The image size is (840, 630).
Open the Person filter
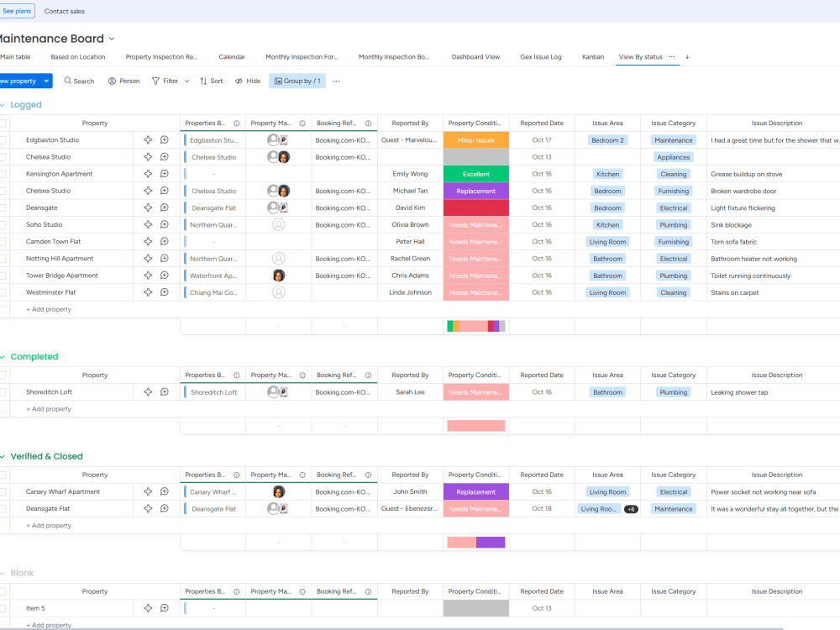click(x=123, y=81)
